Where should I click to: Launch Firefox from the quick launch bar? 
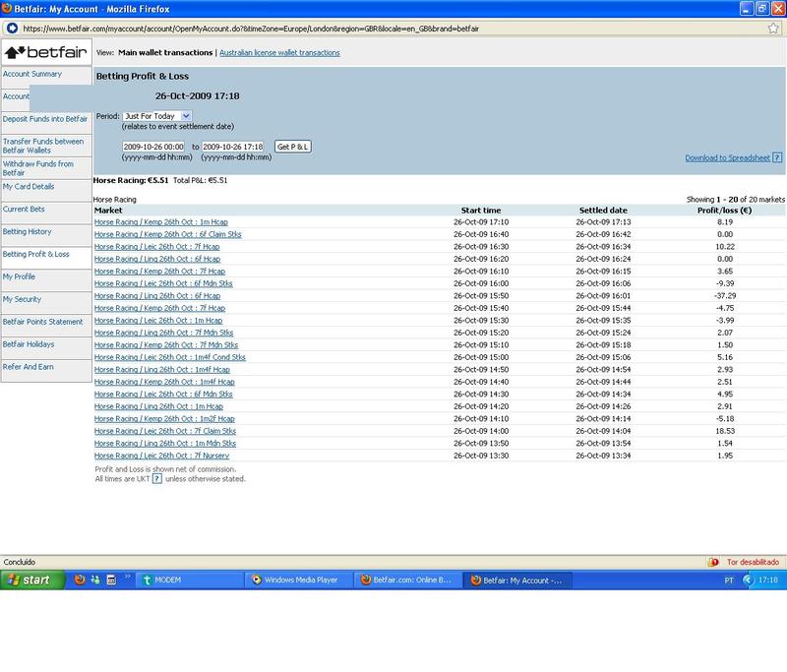80,580
